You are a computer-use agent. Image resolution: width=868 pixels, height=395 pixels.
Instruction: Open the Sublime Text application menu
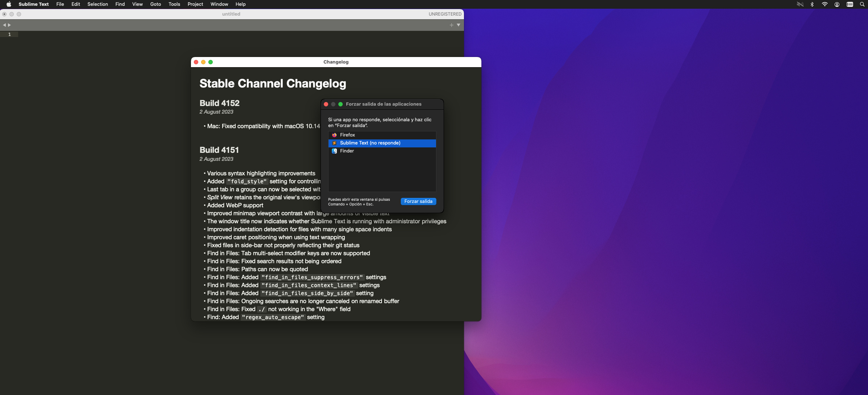33,4
